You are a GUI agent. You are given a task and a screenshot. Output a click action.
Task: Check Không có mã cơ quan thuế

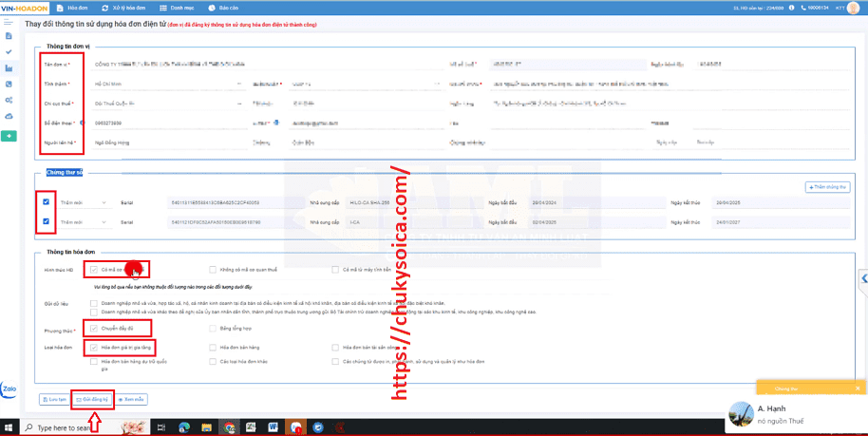[213, 270]
